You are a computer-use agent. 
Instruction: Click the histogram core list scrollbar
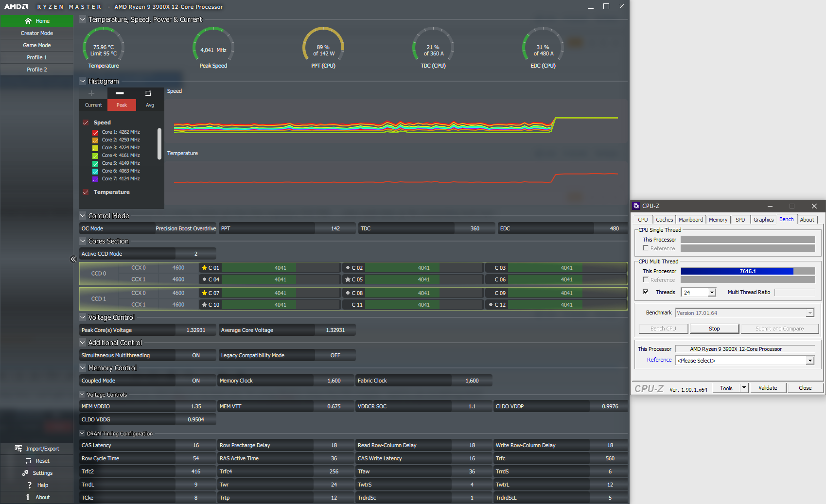tap(159, 143)
